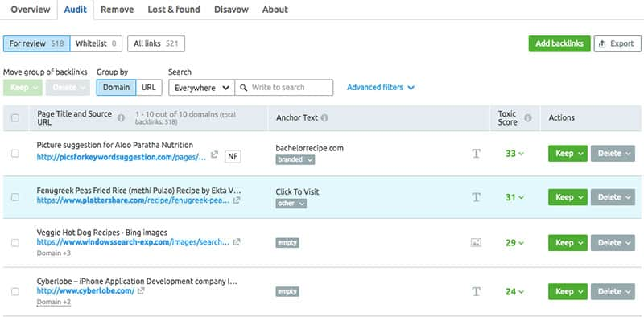Expand toxic score 33 details
The height and width of the screenshot is (317, 644).
click(x=514, y=154)
